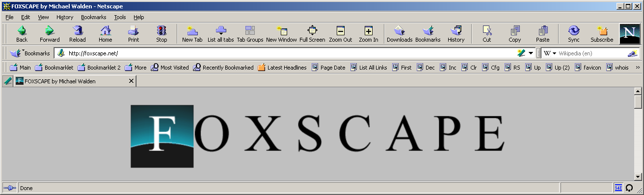Open the Most Visited smart folder
The width and height of the screenshot is (644, 195).
point(169,68)
